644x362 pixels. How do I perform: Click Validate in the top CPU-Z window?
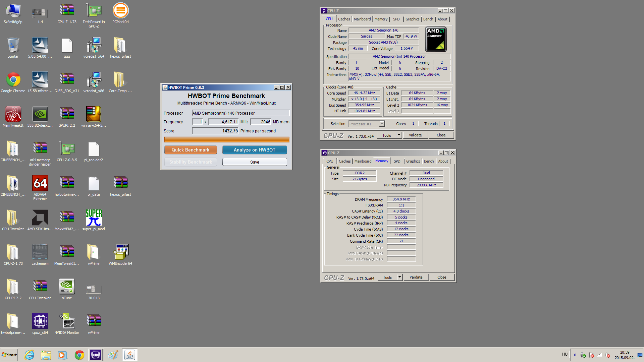tap(415, 135)
